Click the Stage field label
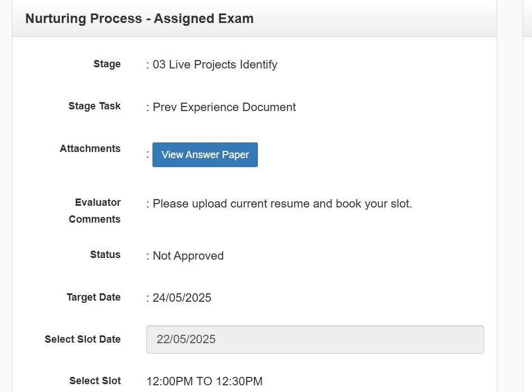 pyautogui.click(x=107, y=64)
